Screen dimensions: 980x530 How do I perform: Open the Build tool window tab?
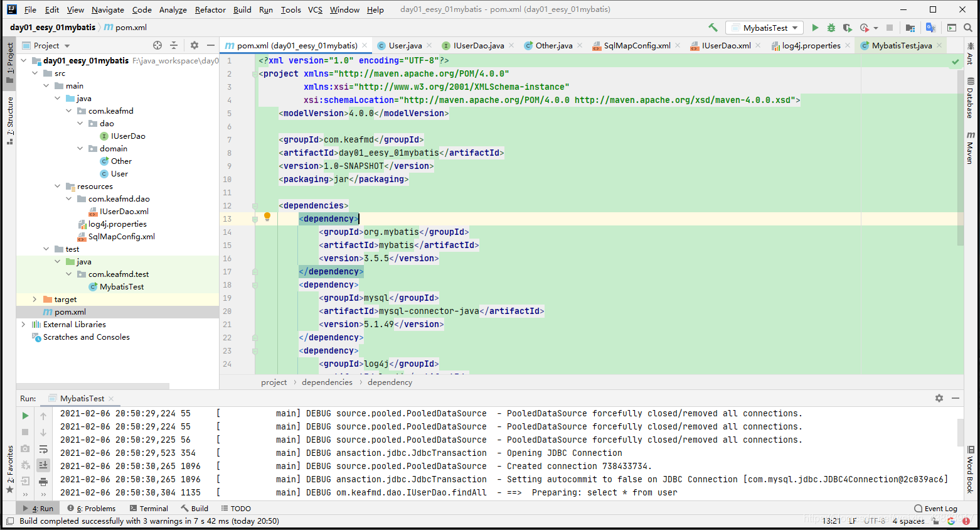tap(194, 509)
